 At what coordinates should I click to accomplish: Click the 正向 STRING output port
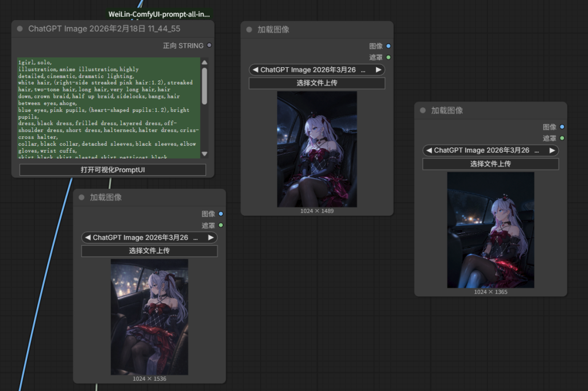point(209,45)
